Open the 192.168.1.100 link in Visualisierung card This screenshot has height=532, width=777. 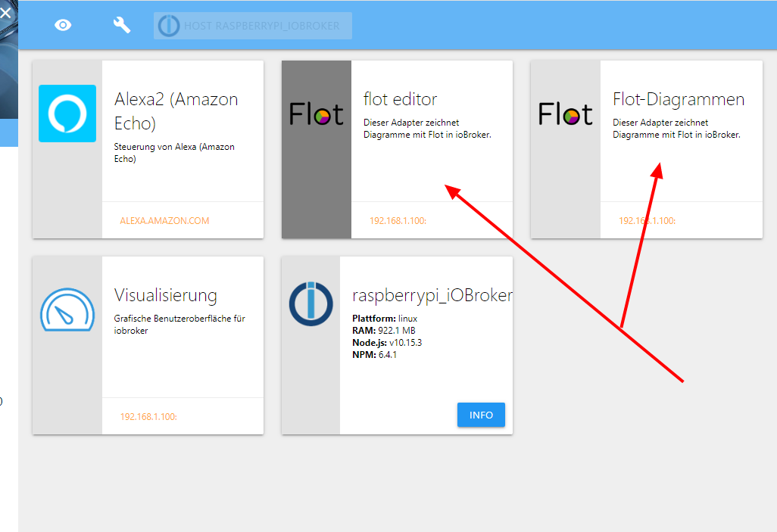pyautogui.click(x=148, y=417)
